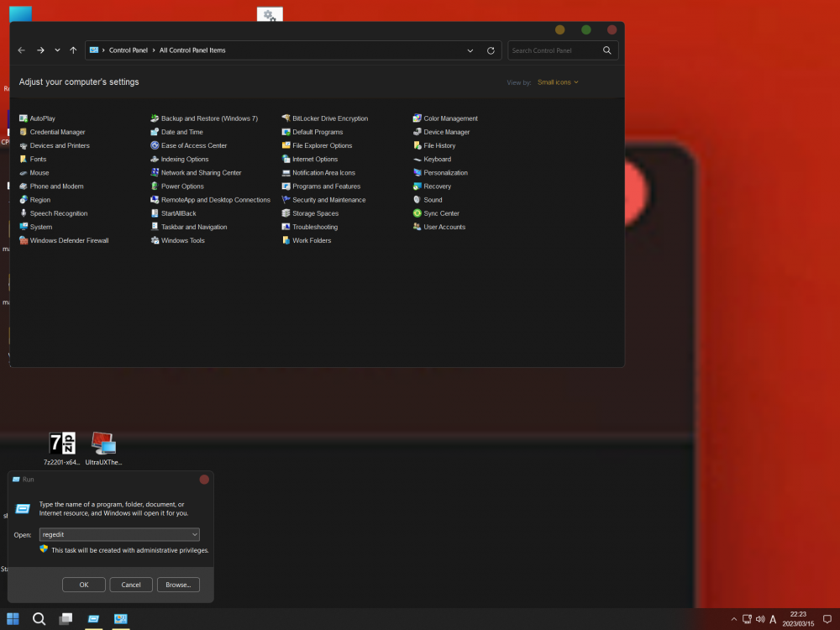Open the System link
This screenshot has width=840, height=630.
(x=40, y=227)
